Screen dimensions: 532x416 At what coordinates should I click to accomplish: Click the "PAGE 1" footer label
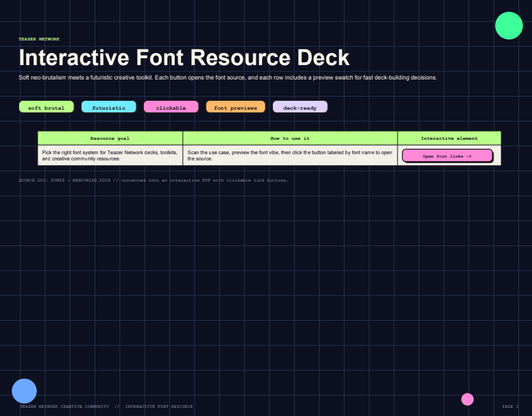click(x=510, y=406)
